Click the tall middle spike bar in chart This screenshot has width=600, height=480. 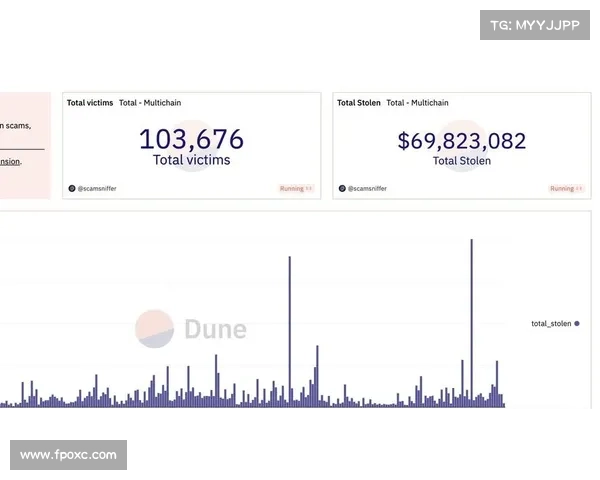tap(290, 330)
